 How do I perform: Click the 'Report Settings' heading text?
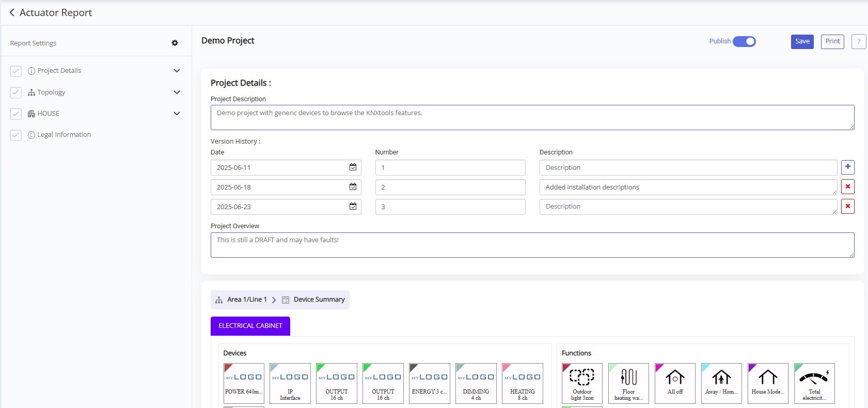coord(33,43)
